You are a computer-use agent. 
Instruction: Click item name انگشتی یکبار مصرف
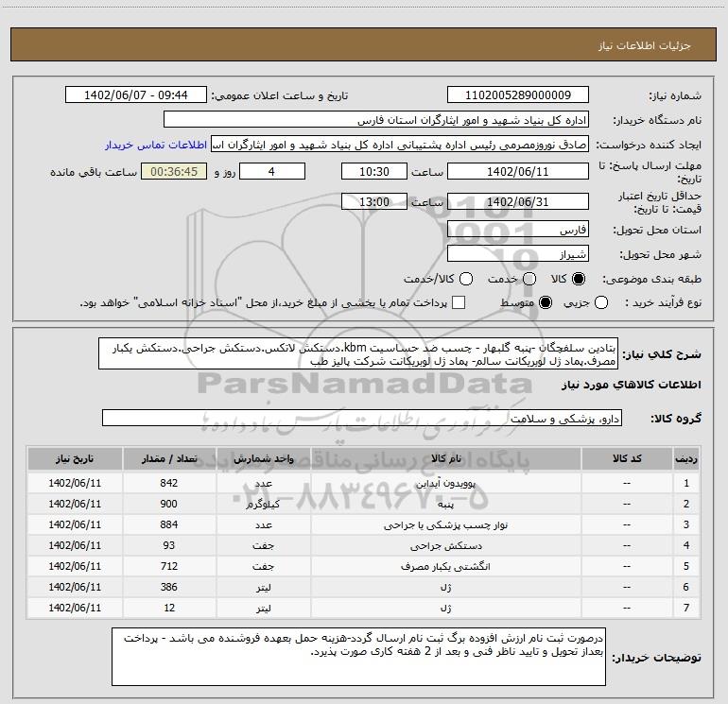pyautogui.click(x=445, y=566)
